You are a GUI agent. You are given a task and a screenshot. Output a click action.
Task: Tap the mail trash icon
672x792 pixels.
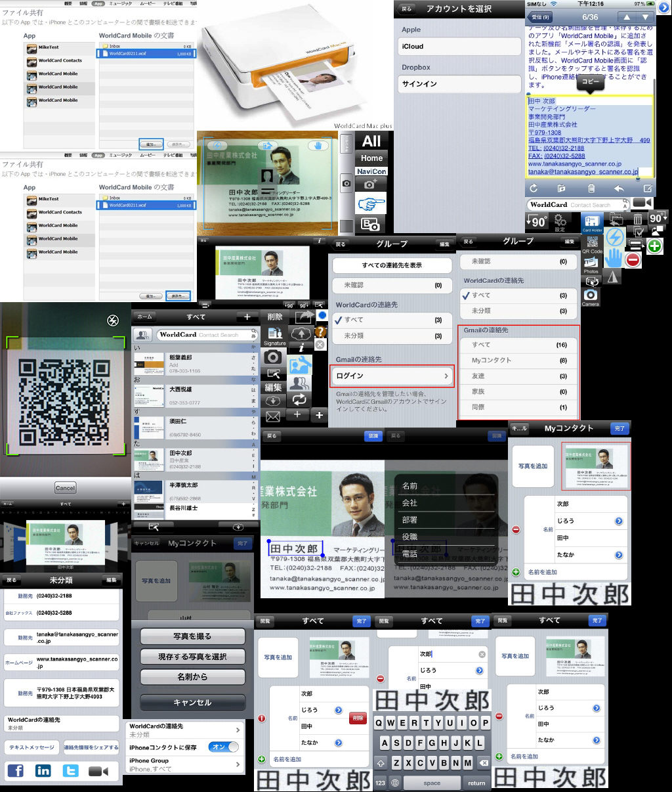591,188
